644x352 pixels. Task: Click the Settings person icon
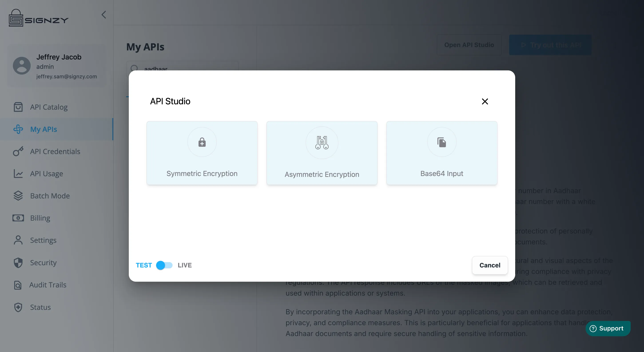click(18, 240)
